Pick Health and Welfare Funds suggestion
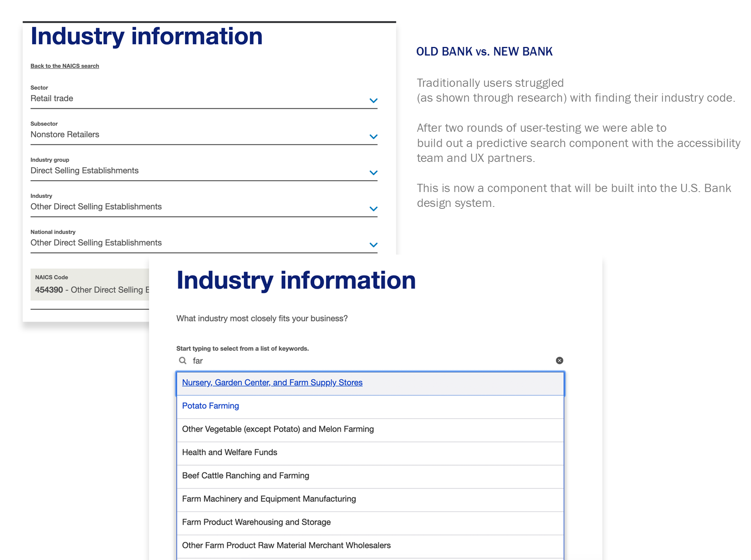 click(230, 452)
